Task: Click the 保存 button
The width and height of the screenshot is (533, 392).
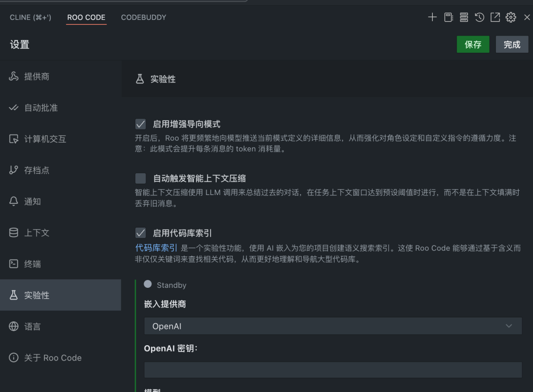Action: (472, 44)
